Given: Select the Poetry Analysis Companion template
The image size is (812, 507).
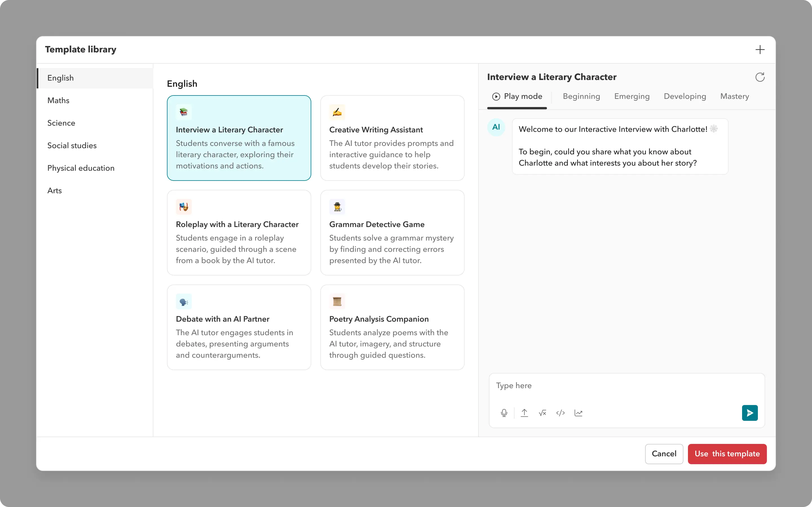Looking at the screenshot, I should (x=392, y=327).
